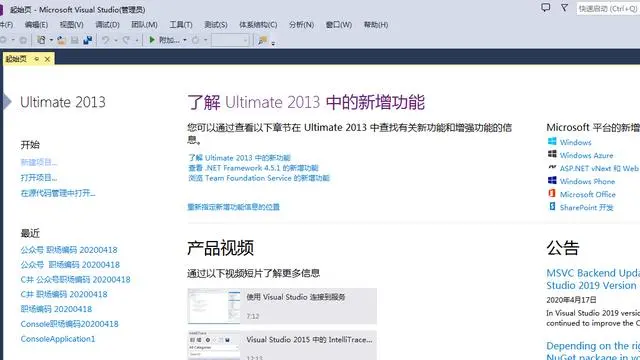Open the refresh button dropdown arrow
Viewport: 640px width, 360px height.
[205, 40]
